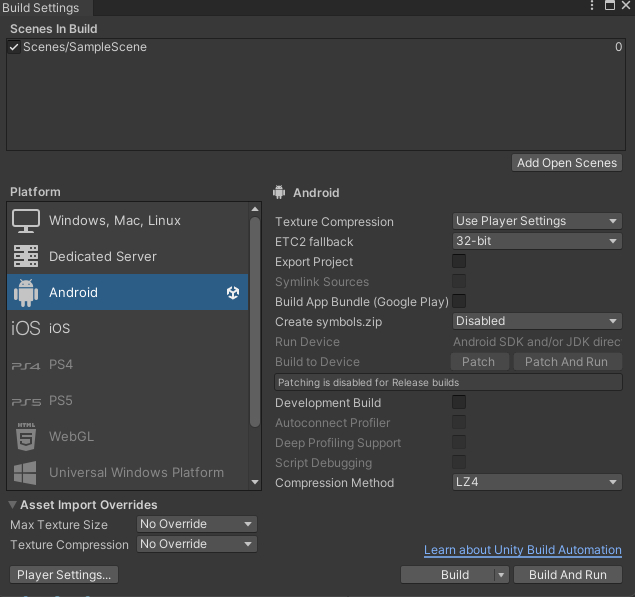
Task: Click the Max Texture Size label
Action: coord(59,525)
